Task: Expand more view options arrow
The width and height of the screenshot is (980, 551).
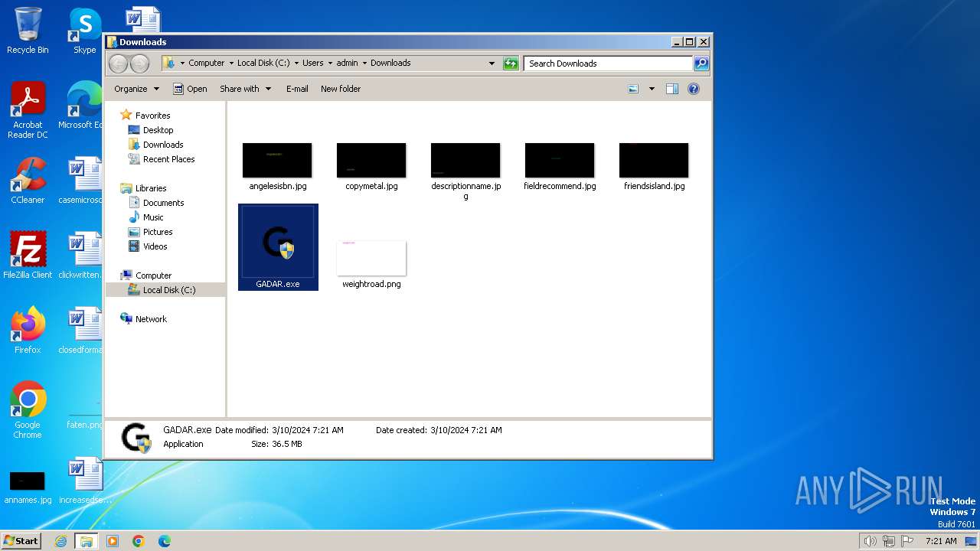Action: point(652,89)
